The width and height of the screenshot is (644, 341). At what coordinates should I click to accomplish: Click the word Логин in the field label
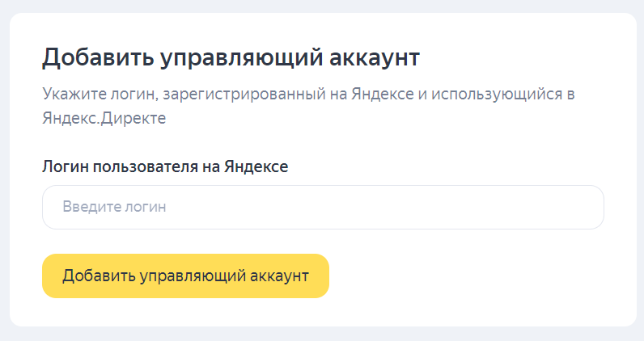point(66,166)
